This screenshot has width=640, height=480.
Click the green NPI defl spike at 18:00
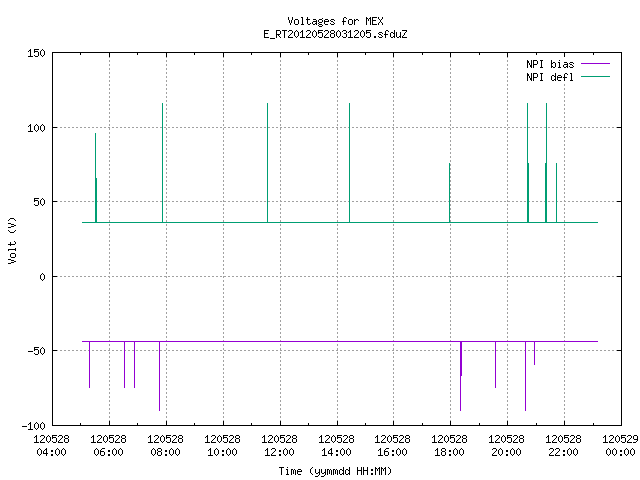click(x=449, y=193)
